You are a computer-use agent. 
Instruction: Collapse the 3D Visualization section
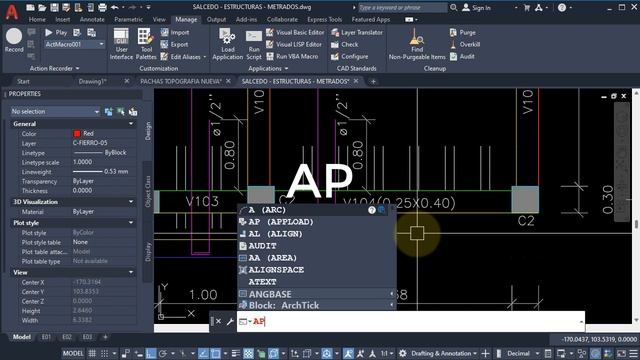(131, 202)
